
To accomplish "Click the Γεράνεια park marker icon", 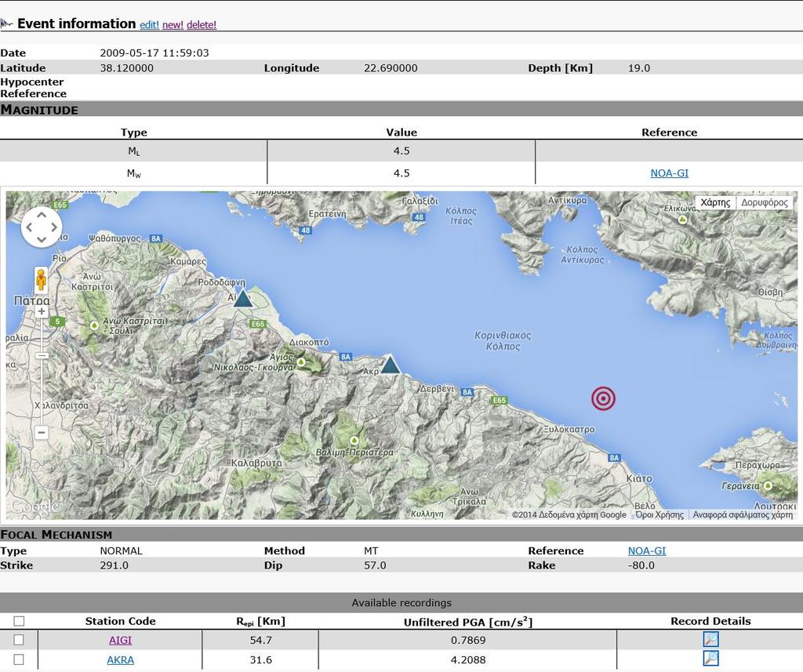I will click(x=768, y=485).
